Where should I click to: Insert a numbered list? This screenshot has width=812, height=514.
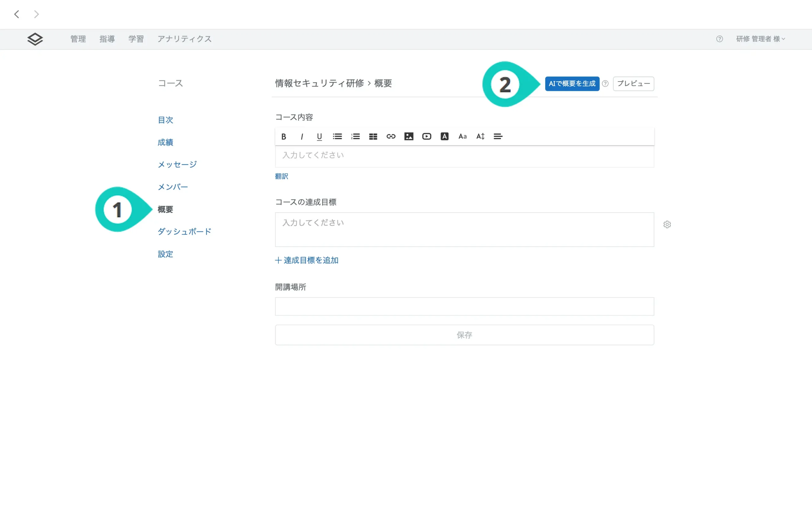coord(355,136)
